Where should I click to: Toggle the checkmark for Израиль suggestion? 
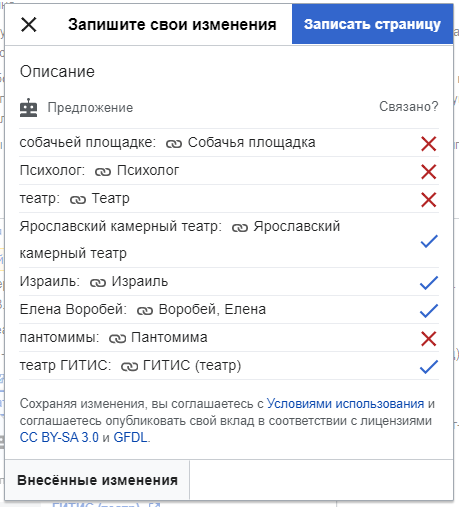pos(429,283)
